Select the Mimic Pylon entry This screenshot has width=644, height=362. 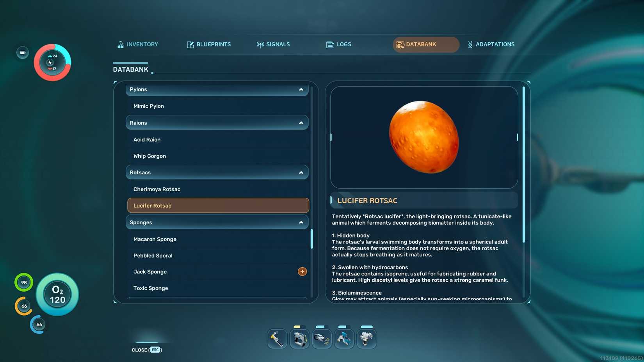pos(218,106)
